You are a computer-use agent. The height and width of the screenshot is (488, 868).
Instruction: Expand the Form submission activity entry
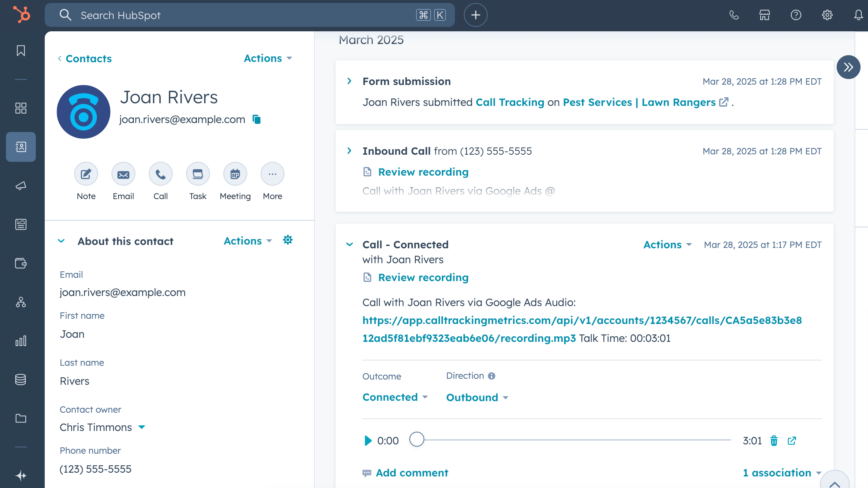[x=349, y=81]
